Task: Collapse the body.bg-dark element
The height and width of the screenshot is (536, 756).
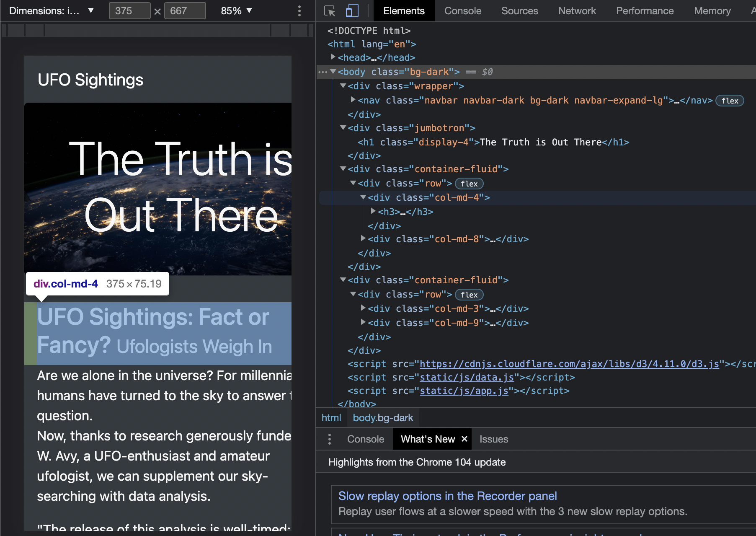Action: [333, 71]
